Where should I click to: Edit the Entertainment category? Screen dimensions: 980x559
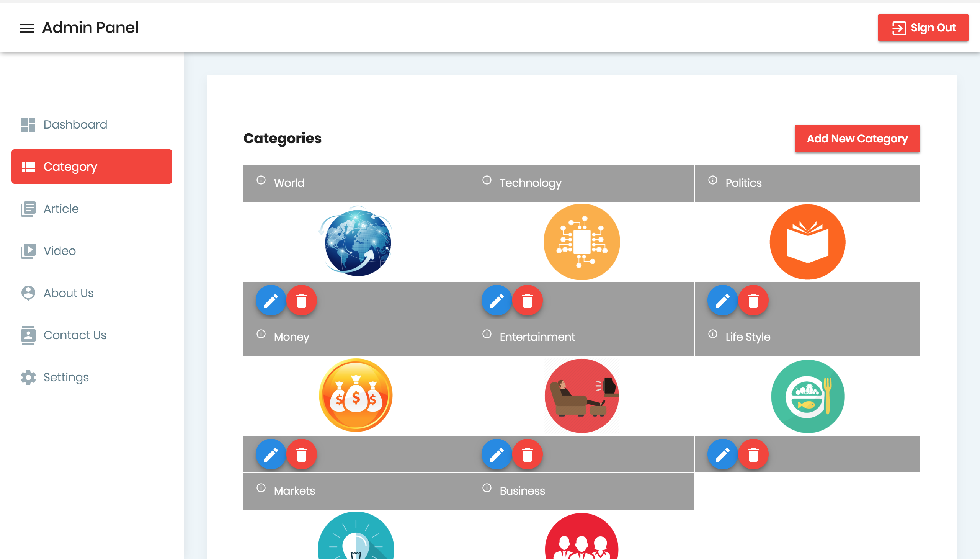point(497,454)
